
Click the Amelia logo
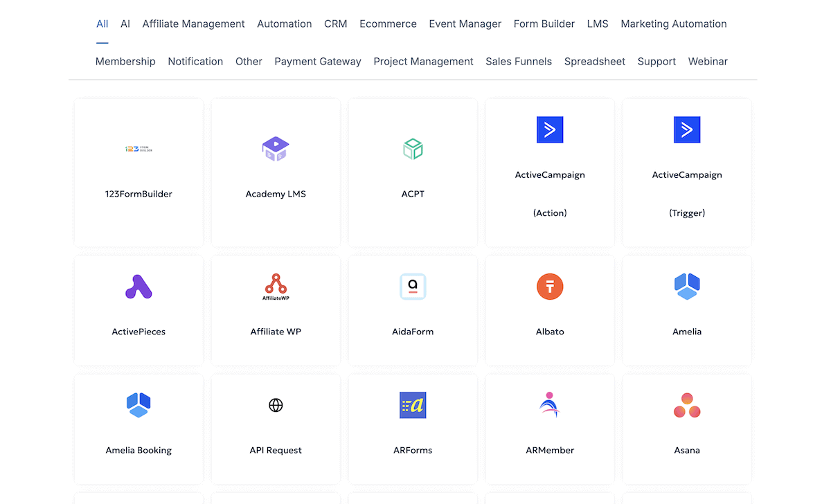[x=687, y=286]
